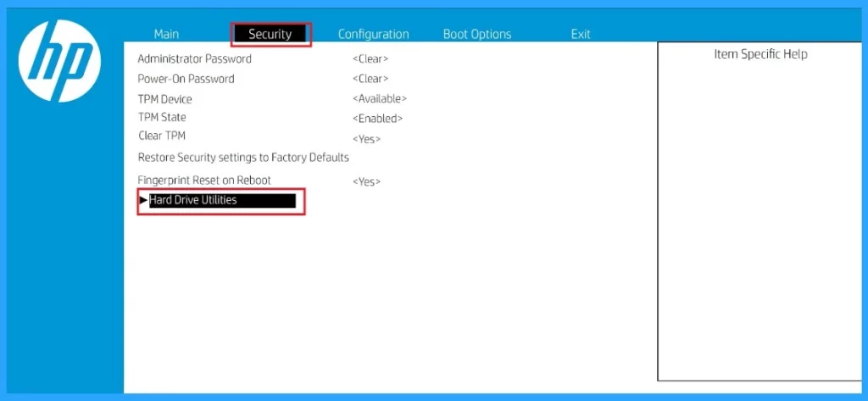Open the Main tab
Image resolution: width=868 pixels, height=401 pixels.
166,35
